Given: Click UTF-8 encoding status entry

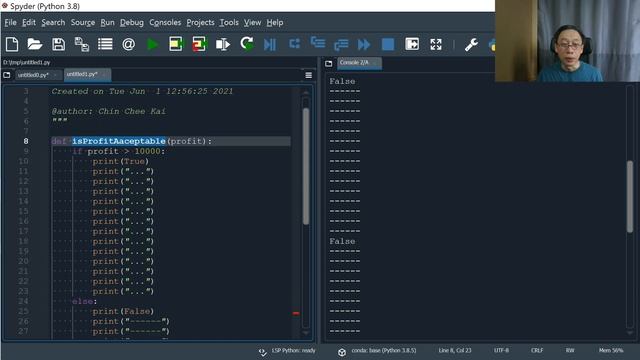Looking at the screenshot, I should click(x=501, y=351).
